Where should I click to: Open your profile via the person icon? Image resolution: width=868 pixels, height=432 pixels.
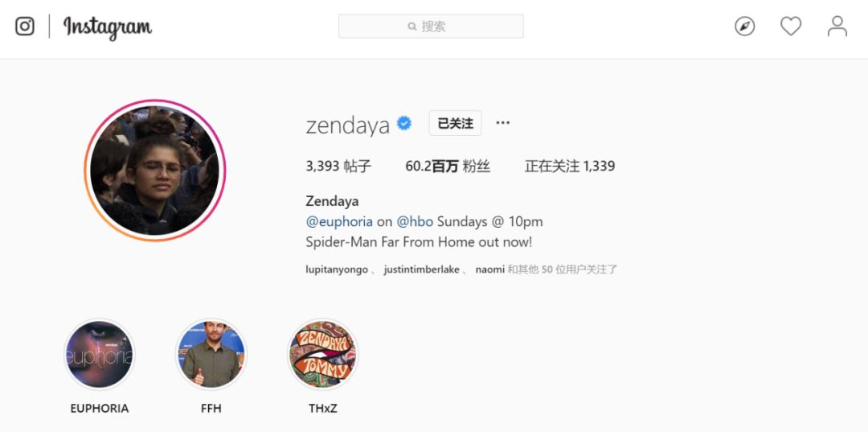[x=837, y=26]
